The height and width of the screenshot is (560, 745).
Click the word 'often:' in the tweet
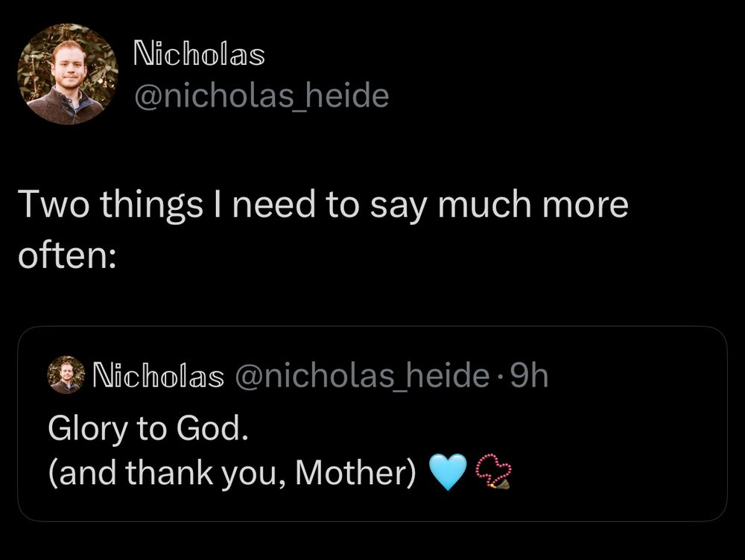coord(67,255)
